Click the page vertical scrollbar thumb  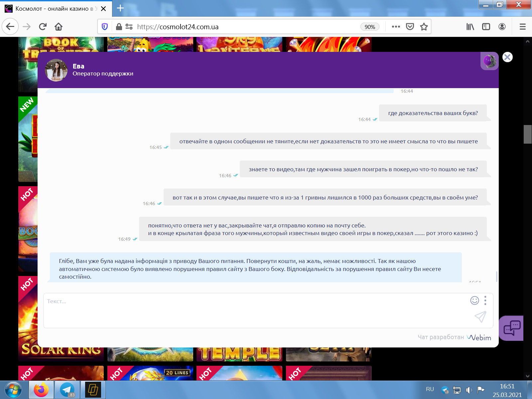(528, 134)
